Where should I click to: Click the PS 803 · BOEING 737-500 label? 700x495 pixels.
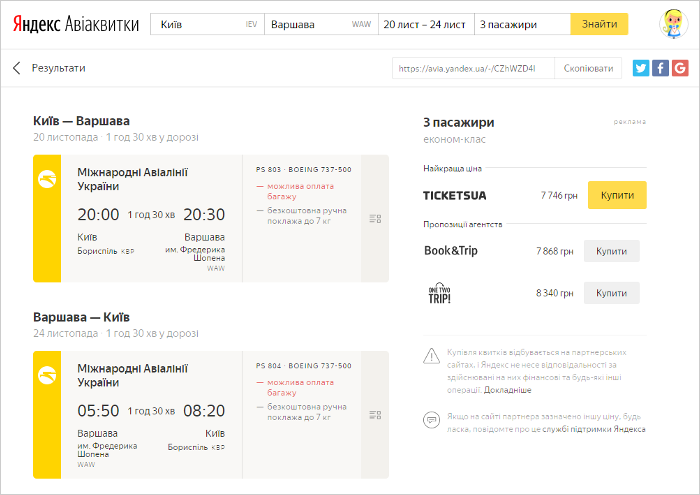coord(304,170)
